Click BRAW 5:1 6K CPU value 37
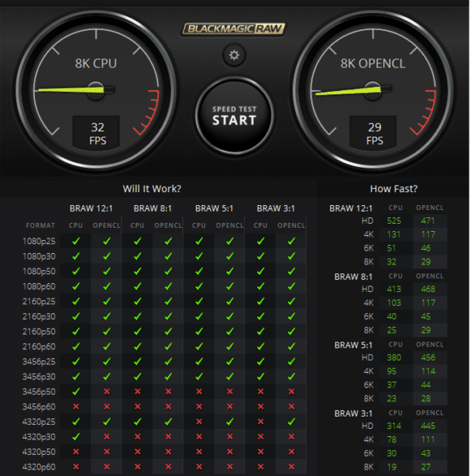476x476 pixels. click(x=391, y=385)
